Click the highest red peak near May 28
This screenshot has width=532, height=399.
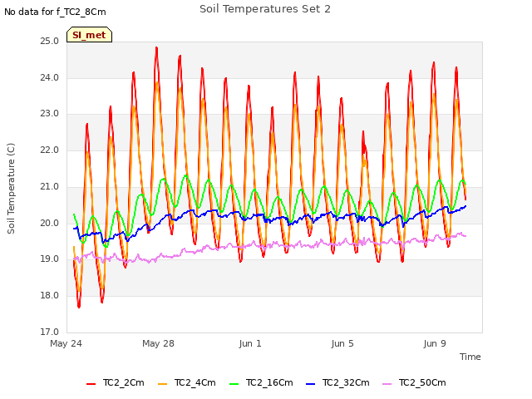(x=156, y=48)
